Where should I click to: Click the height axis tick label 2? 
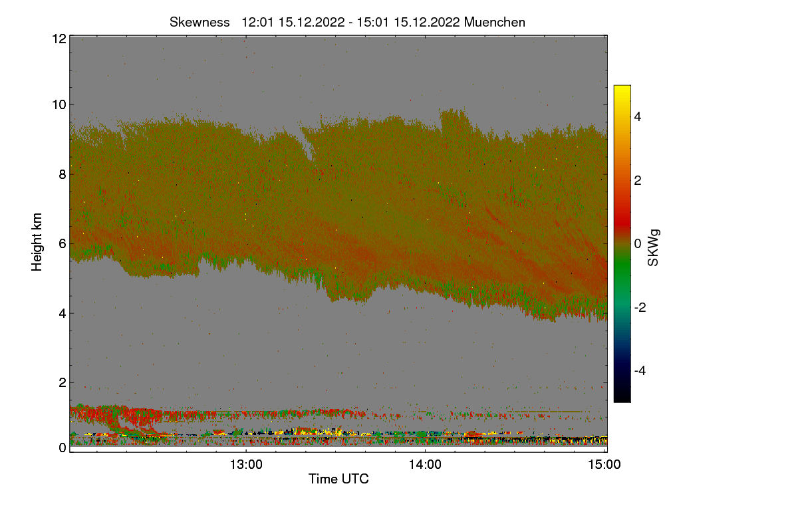pos(63,382)
